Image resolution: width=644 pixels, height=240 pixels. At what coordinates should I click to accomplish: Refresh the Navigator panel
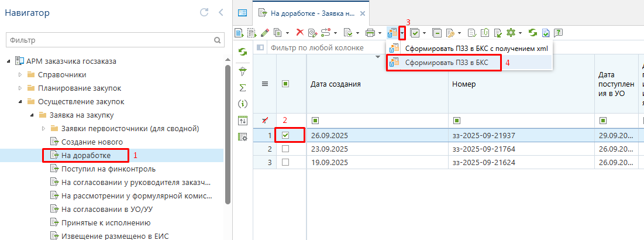coord(204,12)
